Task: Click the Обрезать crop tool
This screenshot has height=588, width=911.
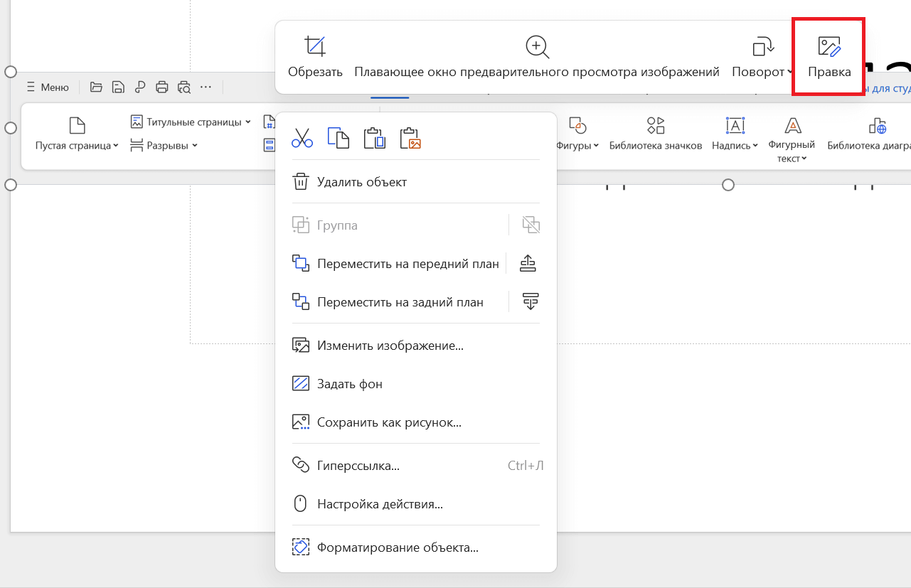Action: pos(314,56)
